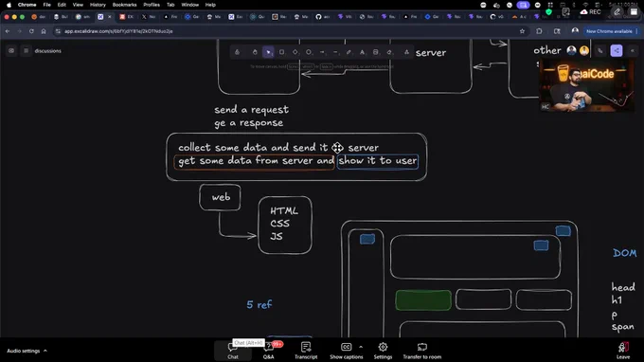Screen dimensions: 644x362
Task: Select the green filled rectangle on canvas
Action: [423, 300]
